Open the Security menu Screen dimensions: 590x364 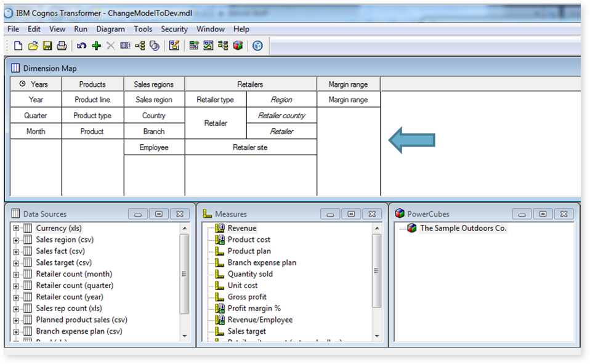tap(174, 29)
